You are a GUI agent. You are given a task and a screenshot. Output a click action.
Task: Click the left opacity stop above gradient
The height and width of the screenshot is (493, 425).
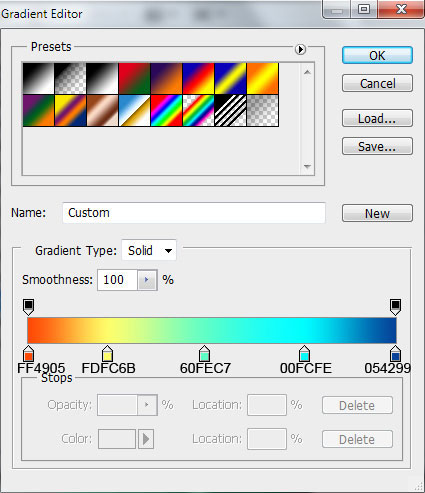pos(29,307)
